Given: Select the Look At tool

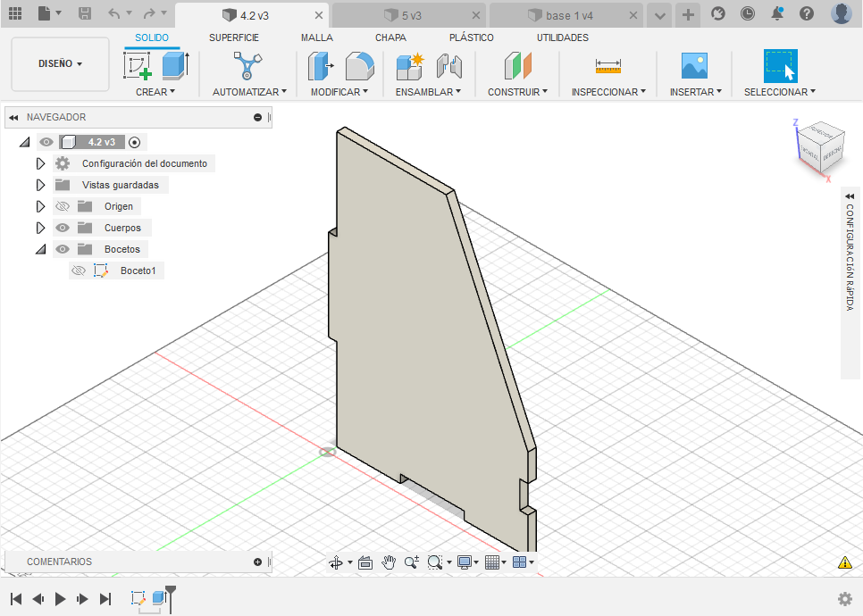Looking at the screenshot, I should tap(365, 562).
